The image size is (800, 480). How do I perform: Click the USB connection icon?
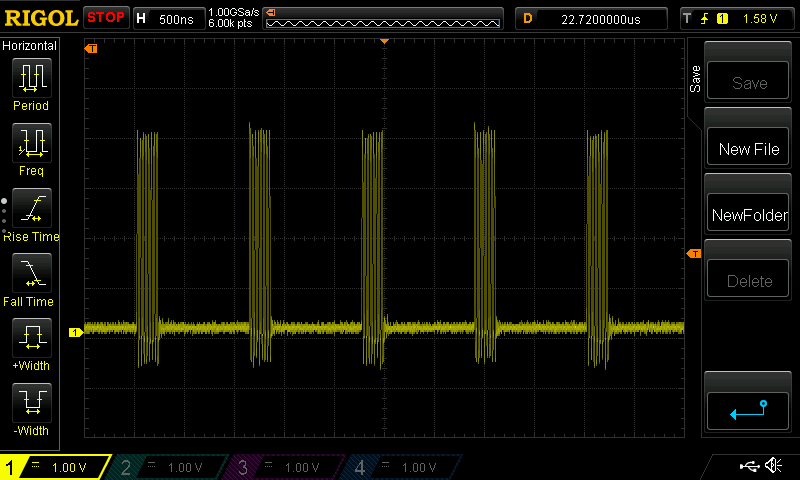click(748, 466)
